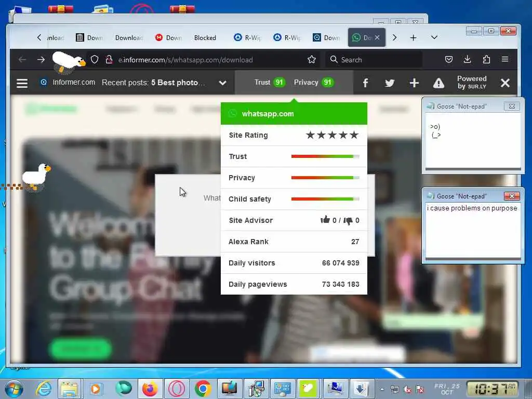
Task: Close the lower Goose Not-epad window
Action: pyautogui.click(x=512, y=196)
